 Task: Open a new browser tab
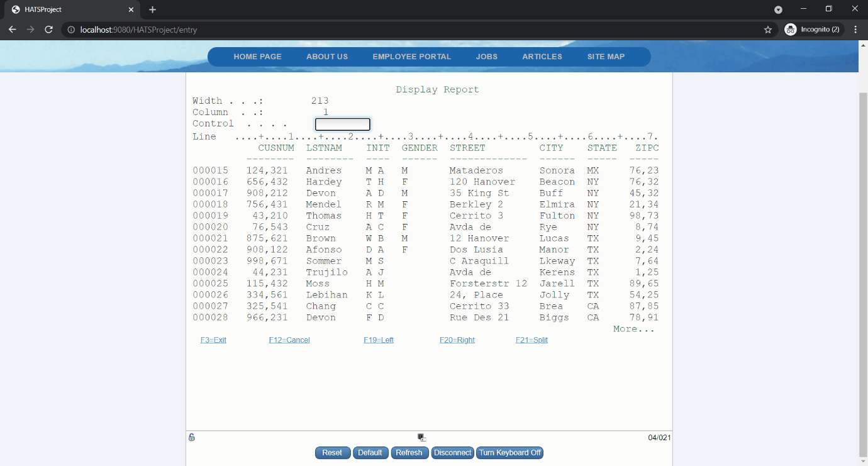click(152, 9)
